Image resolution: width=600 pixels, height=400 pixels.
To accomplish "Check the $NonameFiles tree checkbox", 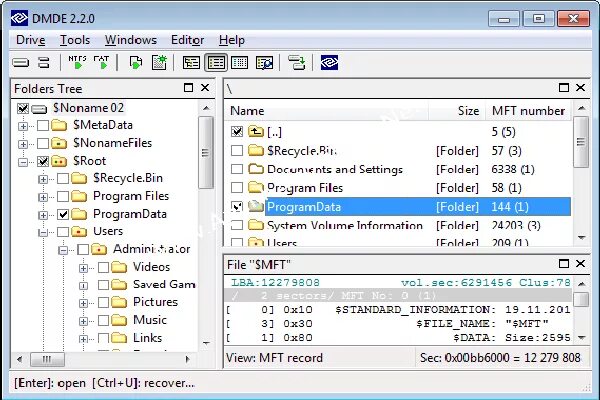I will click(43, 143).
